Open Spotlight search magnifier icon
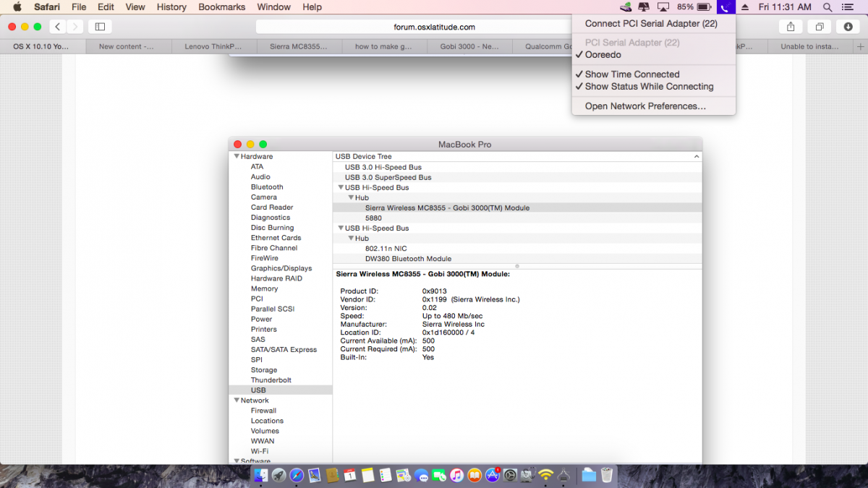 (x=827, y=7)
